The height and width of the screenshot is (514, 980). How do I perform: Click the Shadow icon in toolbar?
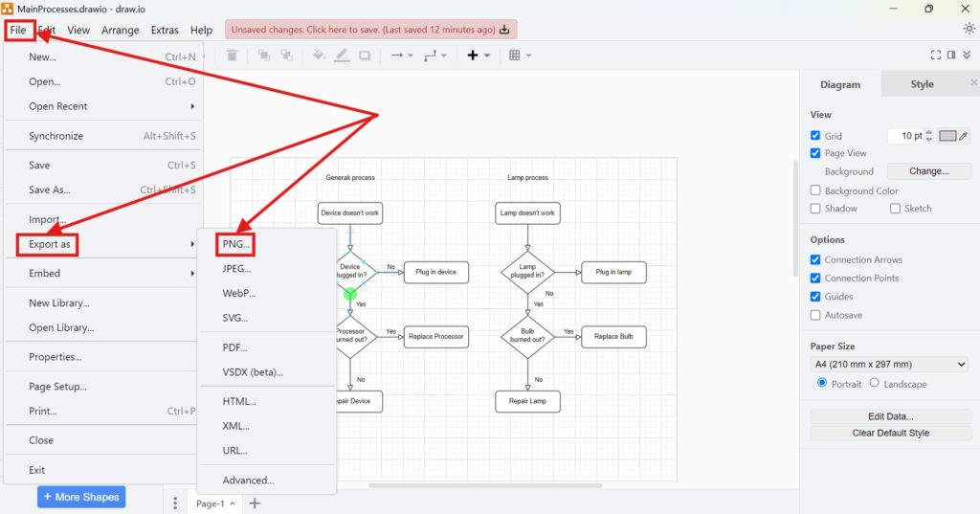[365, 56]
